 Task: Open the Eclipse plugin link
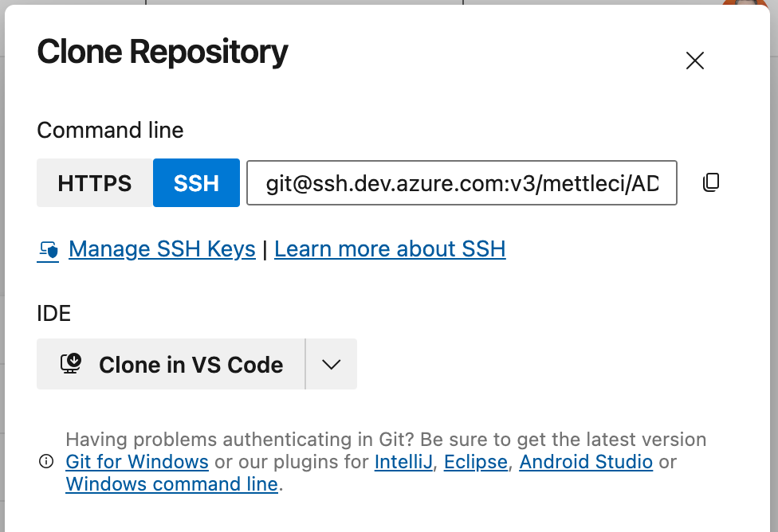point(476,462)
